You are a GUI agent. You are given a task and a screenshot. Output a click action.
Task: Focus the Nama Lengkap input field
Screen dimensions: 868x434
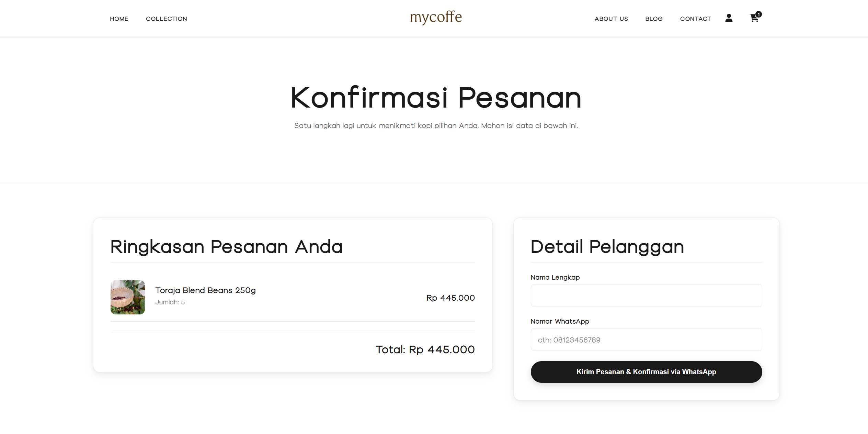tap(646, 296)
